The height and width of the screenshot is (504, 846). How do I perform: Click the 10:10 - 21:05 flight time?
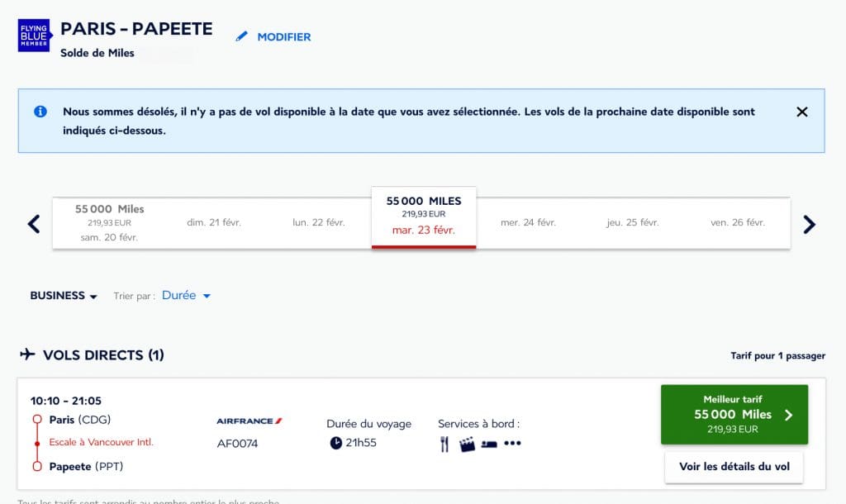pos(66,401)
